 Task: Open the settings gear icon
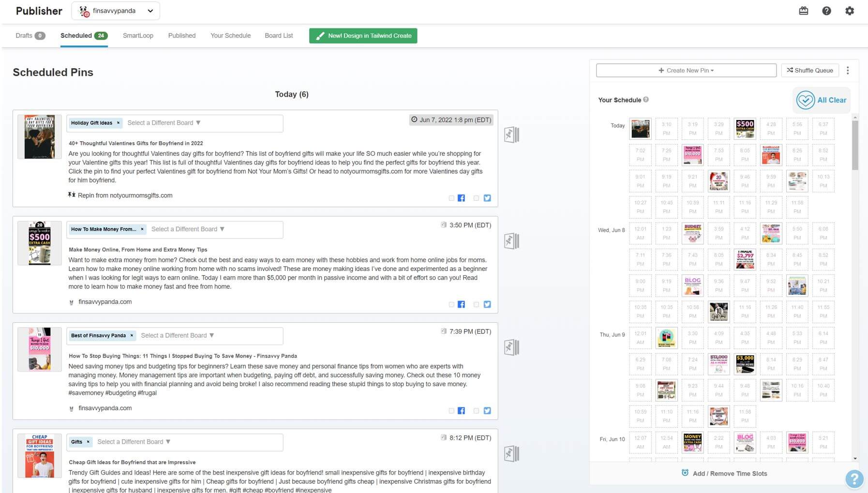coord(850,11)
